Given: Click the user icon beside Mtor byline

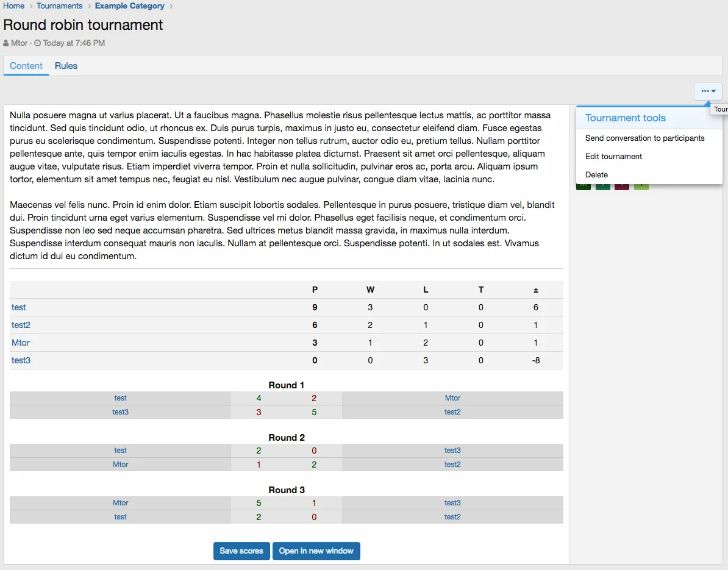Looking at the screenshot, I should (x=6, y=43).
